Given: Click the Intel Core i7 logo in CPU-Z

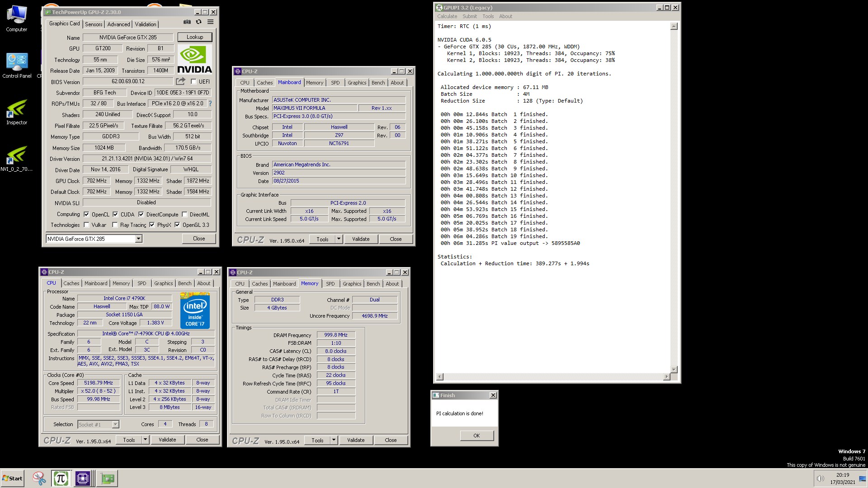Looking at the screenshot, I should point(195,310).
